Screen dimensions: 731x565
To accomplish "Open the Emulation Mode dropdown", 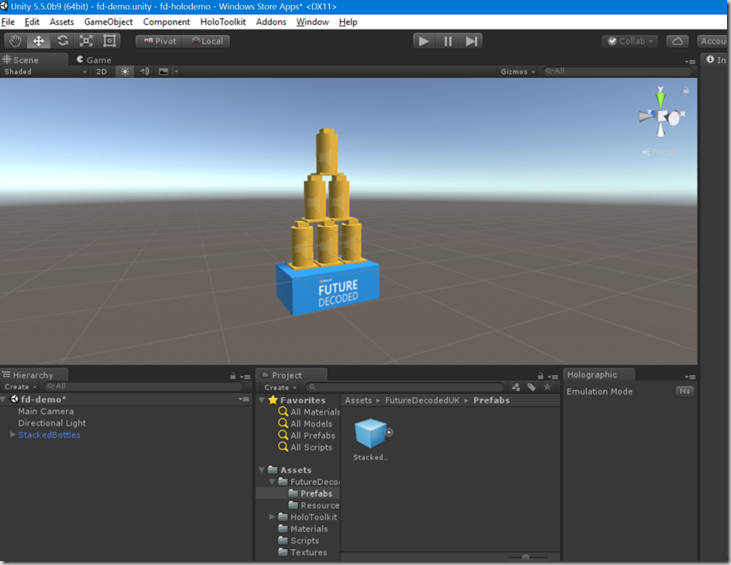I will (685, 392).
